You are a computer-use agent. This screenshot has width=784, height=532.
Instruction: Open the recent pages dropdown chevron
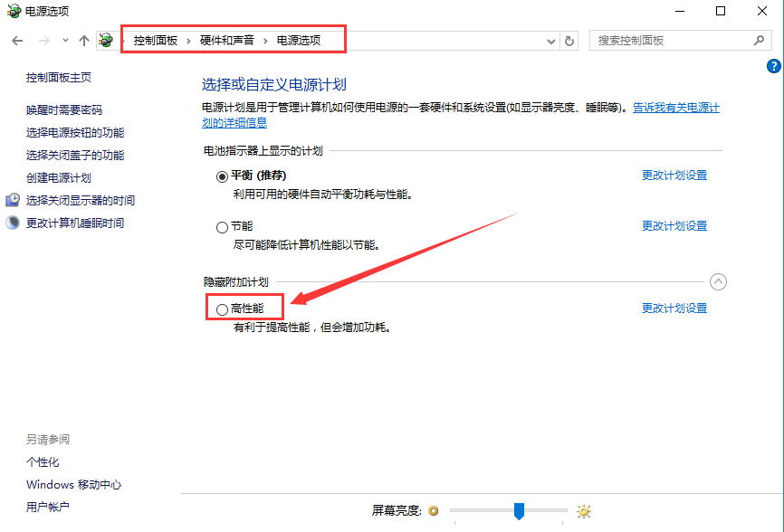point(63,40)
